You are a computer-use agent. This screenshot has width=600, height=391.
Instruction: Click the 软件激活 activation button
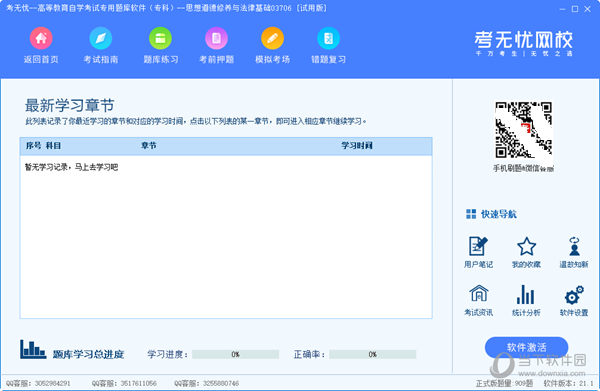pos(527,347)
